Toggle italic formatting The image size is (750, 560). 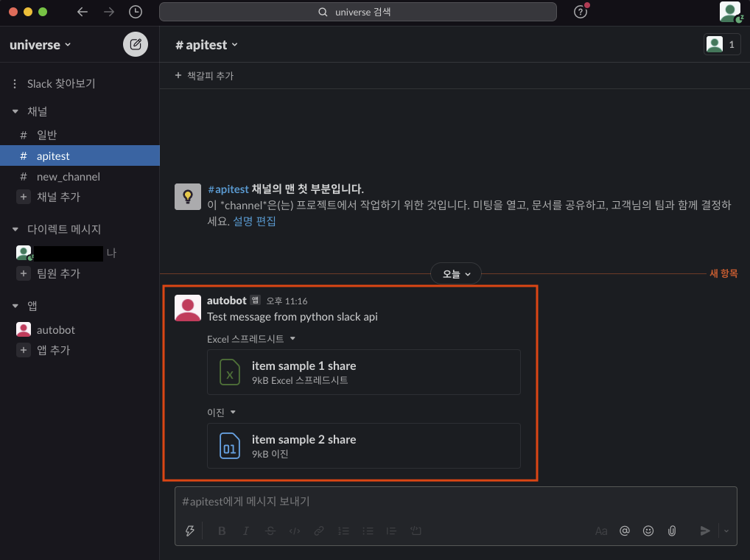coord(246,531)
